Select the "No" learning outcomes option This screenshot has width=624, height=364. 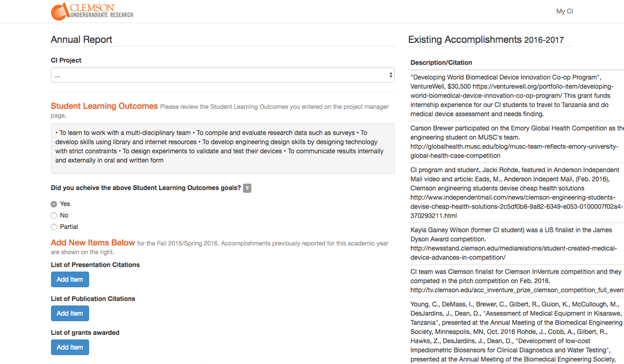pyautogui.click(x=54, y=215)
